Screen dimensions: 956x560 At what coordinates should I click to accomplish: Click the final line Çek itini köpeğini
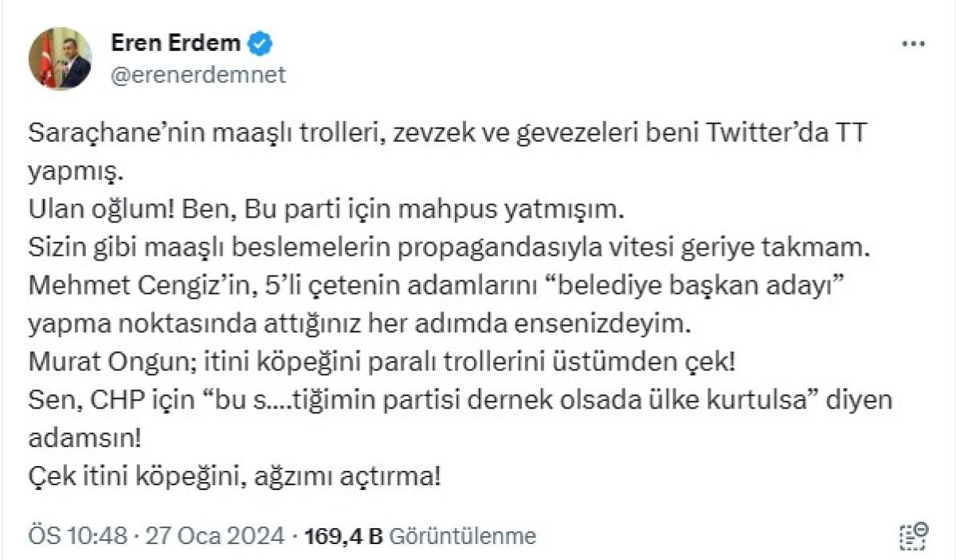[233, 477]
